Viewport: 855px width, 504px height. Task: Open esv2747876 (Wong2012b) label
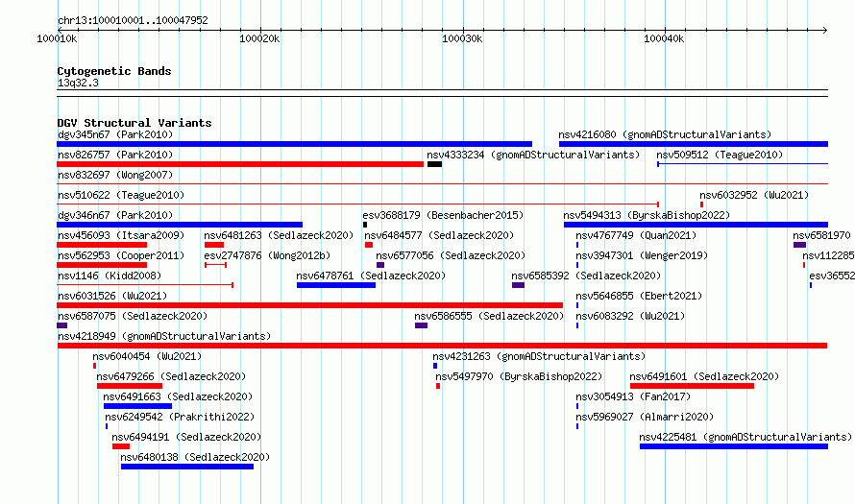tap(267, 255)
